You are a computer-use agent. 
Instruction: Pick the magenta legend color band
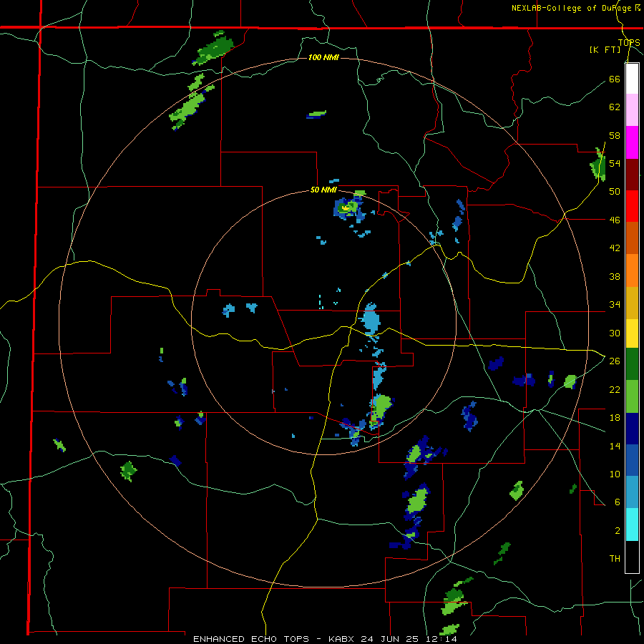pyautogui.click(x=632, y=142)
